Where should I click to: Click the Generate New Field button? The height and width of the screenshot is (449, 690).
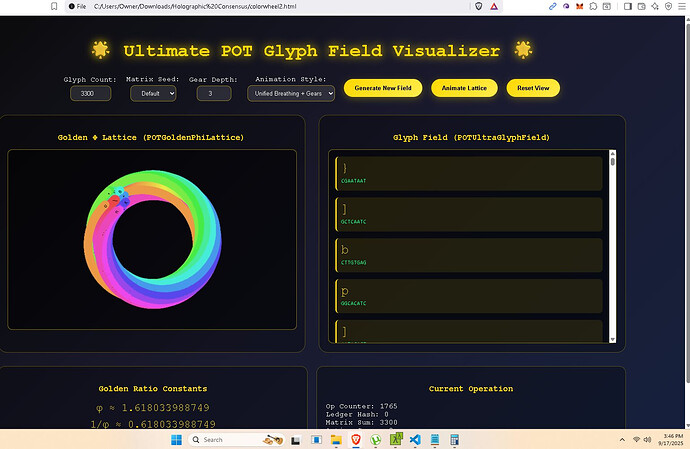click(x=383, y=88)
